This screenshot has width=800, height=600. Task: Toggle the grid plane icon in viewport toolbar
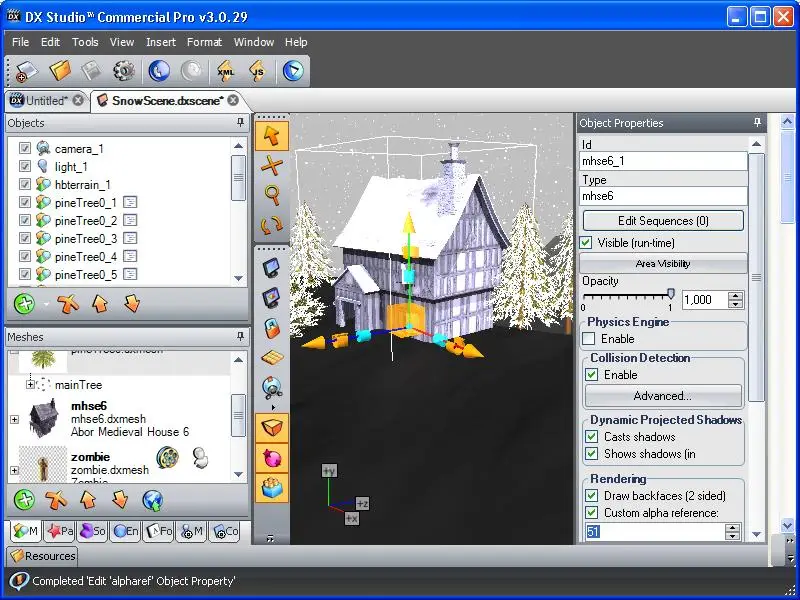272,358
